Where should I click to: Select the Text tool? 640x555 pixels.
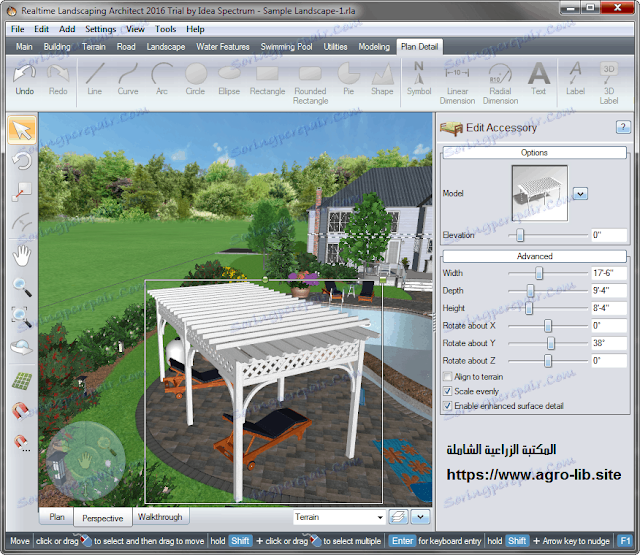click(539, 79)
